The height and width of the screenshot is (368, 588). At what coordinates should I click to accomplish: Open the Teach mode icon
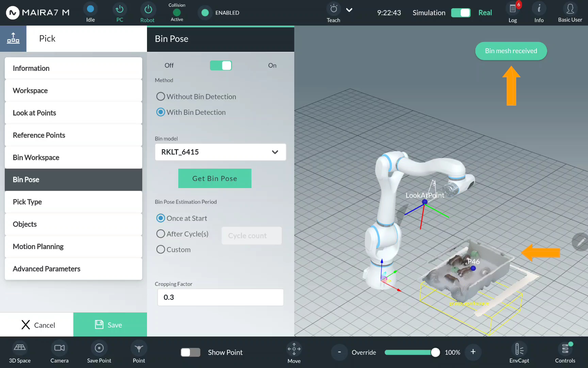click(334, 9)
